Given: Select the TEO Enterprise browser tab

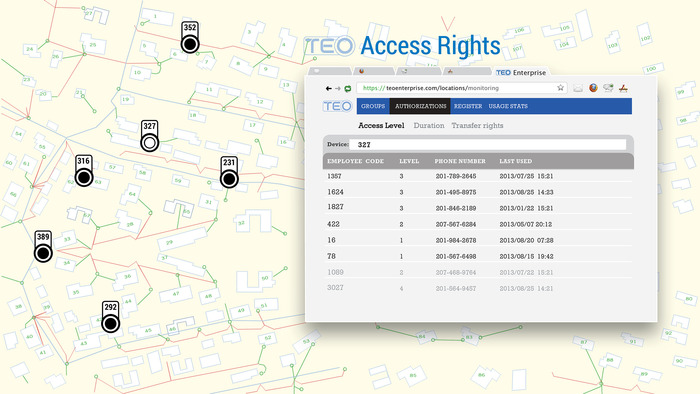Looking at the screenshot, I should pos(521,72).
